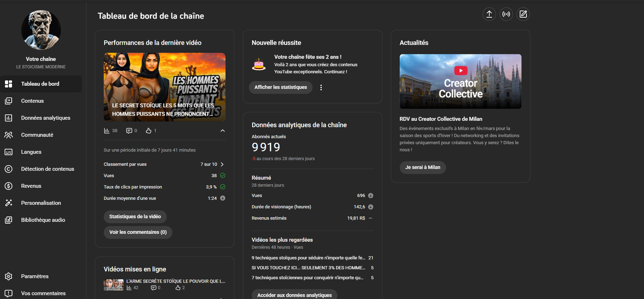Click the comments icon under latest video
The width and height of the screenshot is (644, 299).
click(x=129, y=131)
